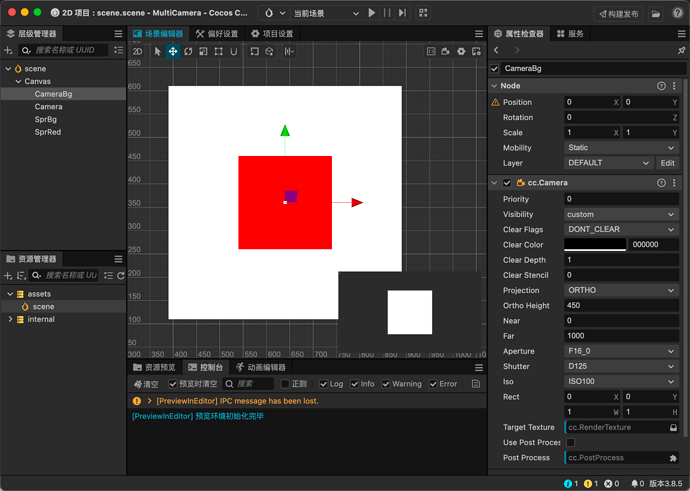Open scene camera settings gear icon
Image resolution: width=690 pixels, height=491 pixels.
[461, 51]
